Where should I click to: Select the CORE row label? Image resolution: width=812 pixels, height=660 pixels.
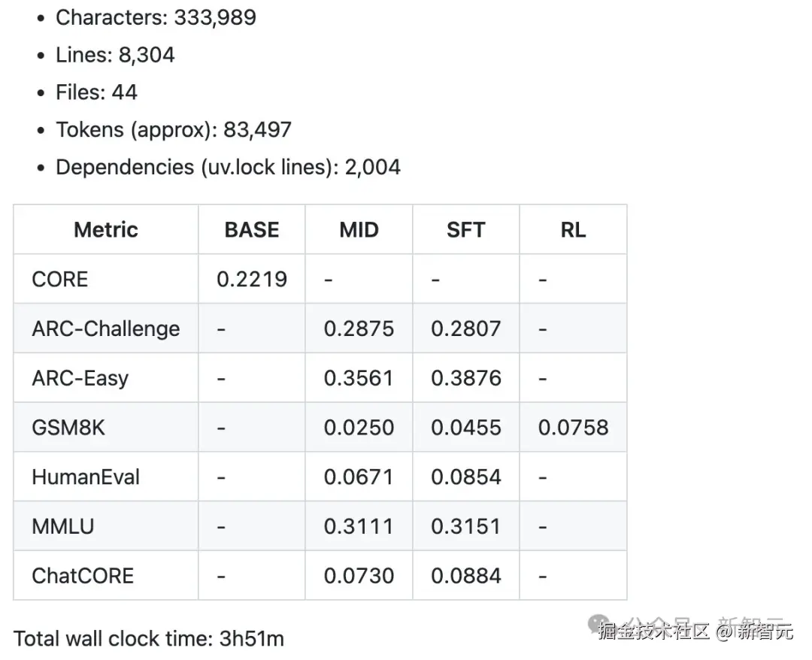[x=60, y=280]
